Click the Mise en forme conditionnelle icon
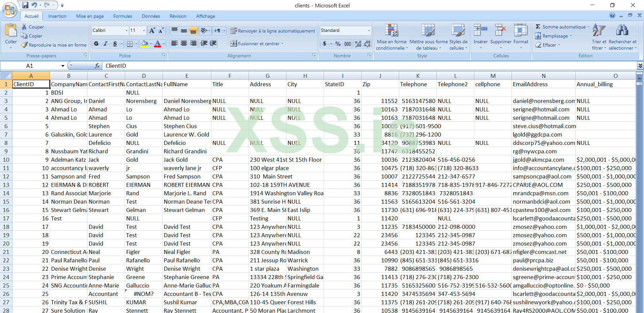This screenshot has height=313, width=644. (x=391, y=31)
